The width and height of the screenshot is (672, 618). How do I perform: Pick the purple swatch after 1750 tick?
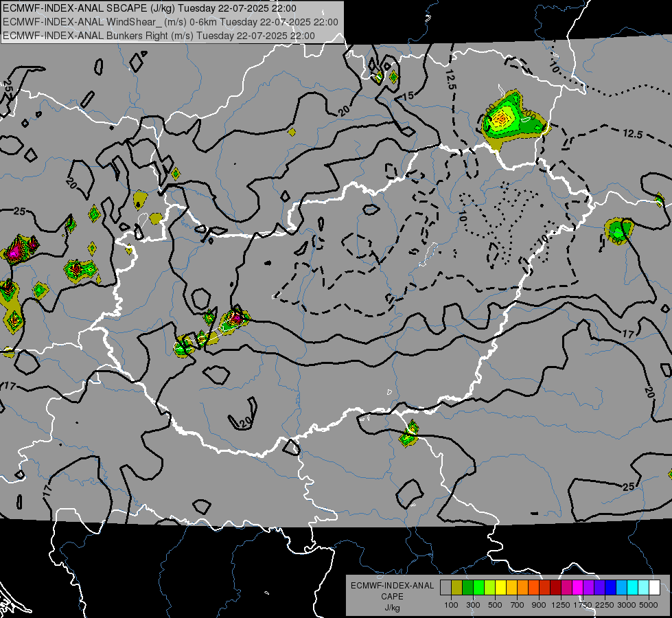pyautogui.click(x=589, y=587)
